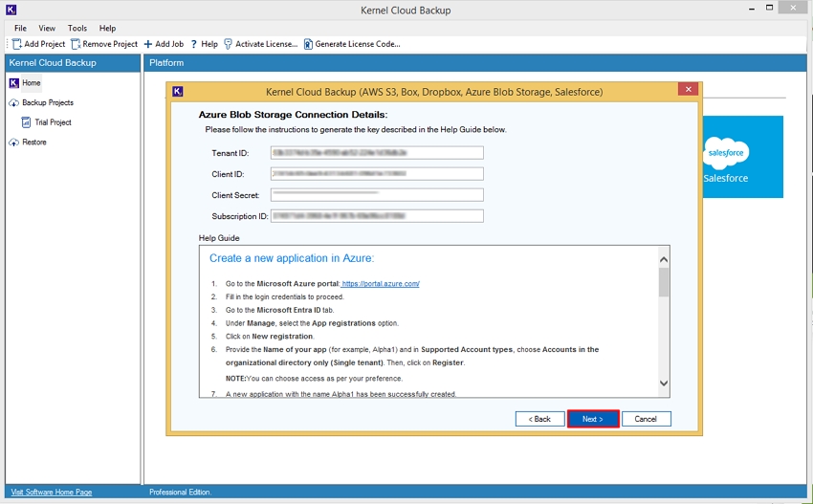
Task: Click 'Azure Blob Storage Connection Details' heading
Action: tap(293, 115)
